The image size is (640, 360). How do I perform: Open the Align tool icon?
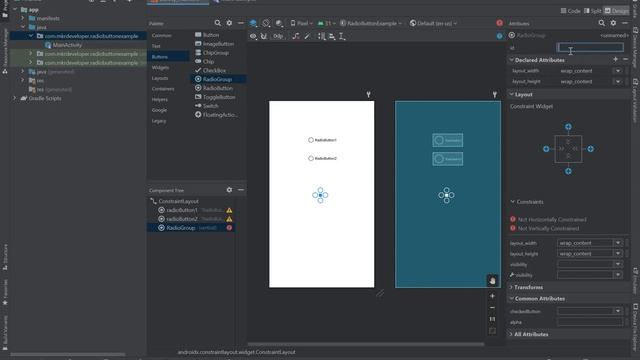tap(332, 36)
